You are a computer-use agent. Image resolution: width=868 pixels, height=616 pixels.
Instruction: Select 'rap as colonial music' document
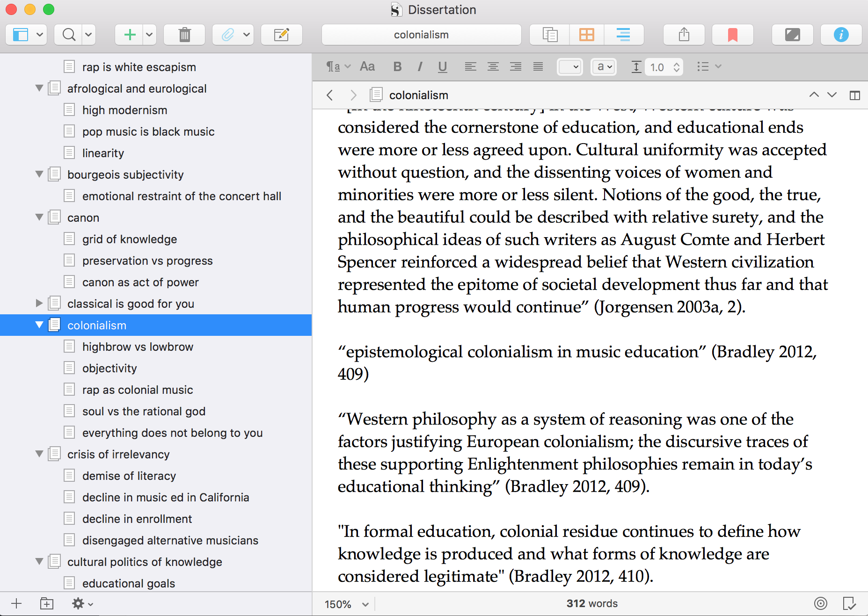tap(156, 390)
